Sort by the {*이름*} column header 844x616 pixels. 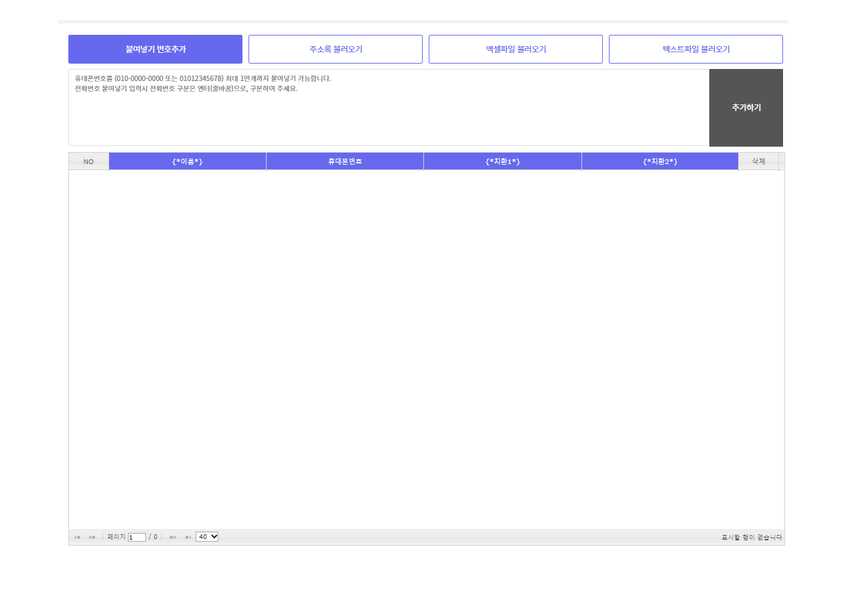[188, 161]
